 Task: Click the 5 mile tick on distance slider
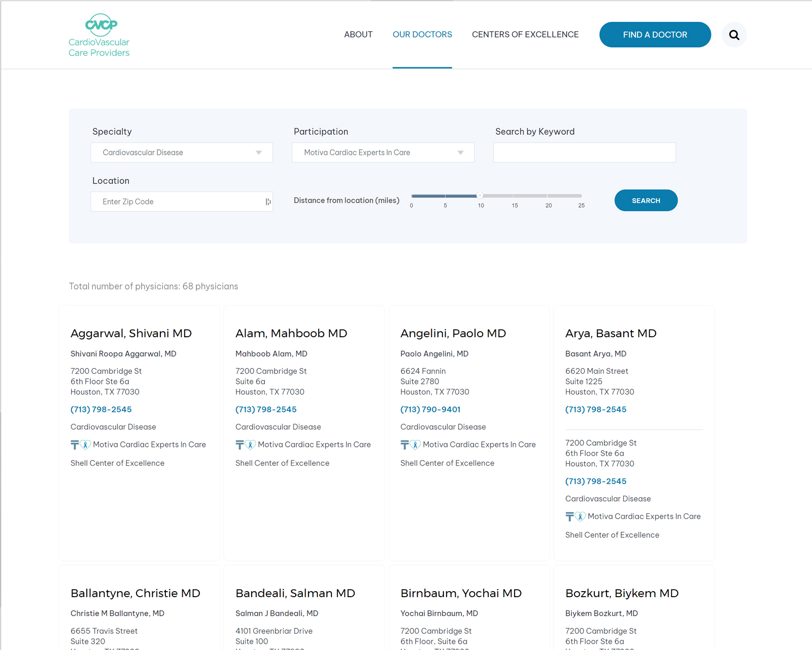(445, 196)
